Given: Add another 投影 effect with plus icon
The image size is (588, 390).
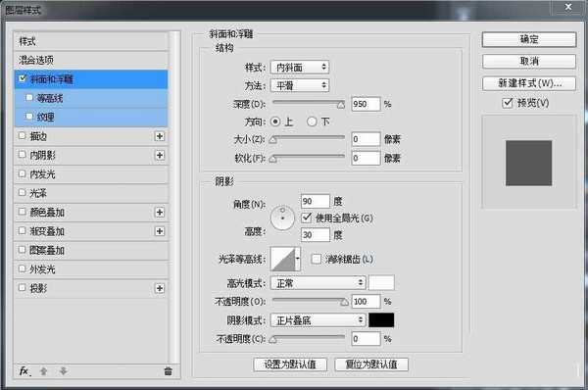Looking at the screenshot, I should (160, 288).
